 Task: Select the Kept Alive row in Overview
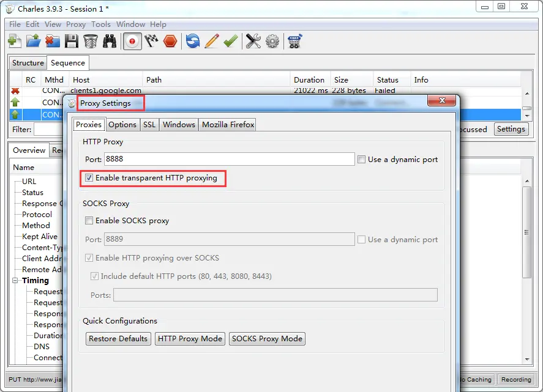click(40, 237)
